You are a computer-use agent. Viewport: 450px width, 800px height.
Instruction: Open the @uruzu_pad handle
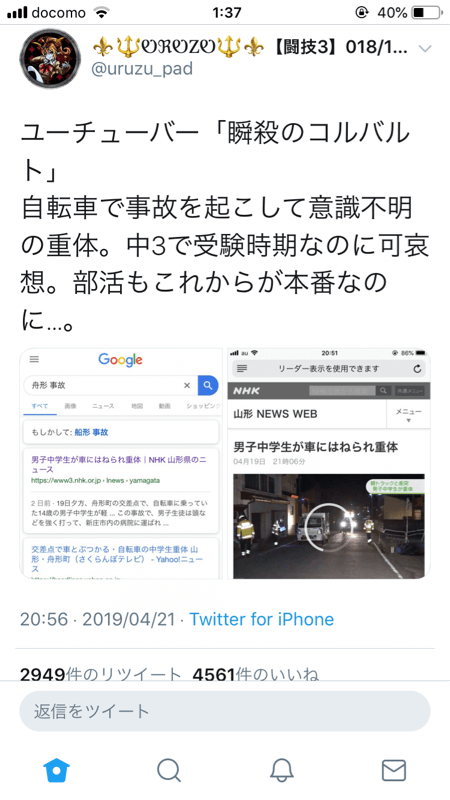142,68
